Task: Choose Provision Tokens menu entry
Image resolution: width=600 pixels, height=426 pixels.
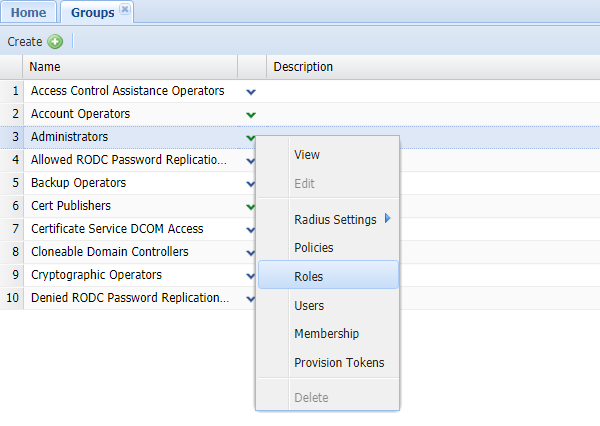Action: click(x=339, y=363)
